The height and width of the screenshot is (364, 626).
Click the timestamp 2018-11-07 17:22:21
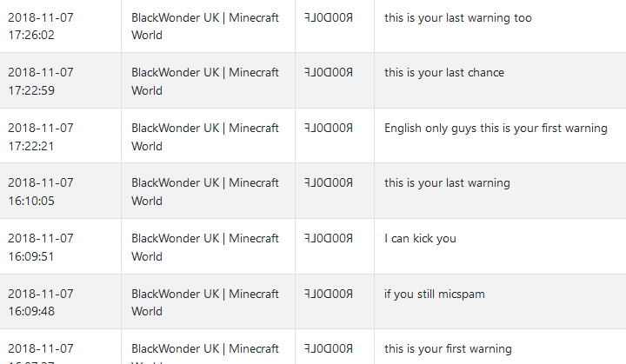(40, 137)
